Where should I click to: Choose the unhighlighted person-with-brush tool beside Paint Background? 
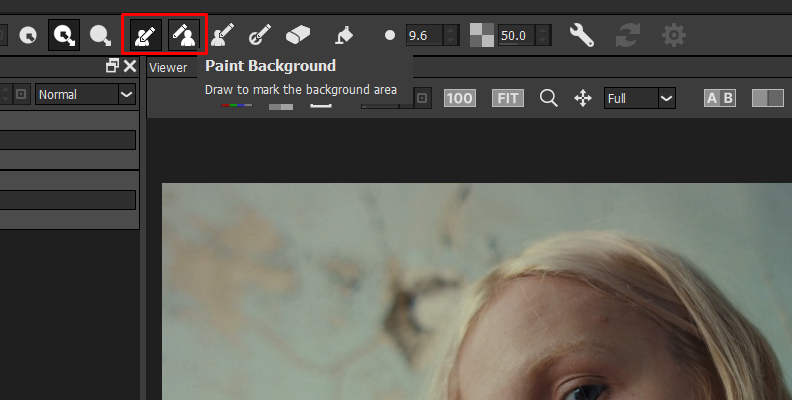point(223,35)
